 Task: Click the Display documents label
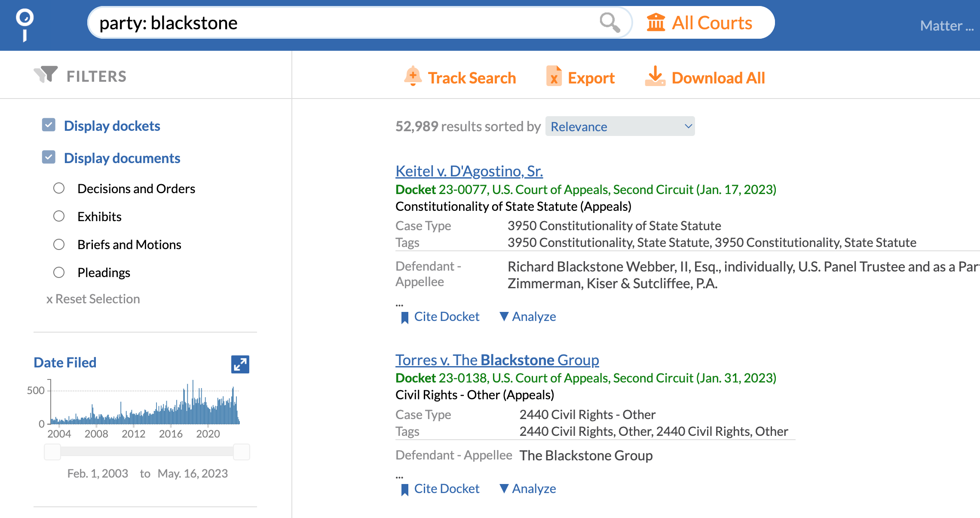tap(122, 158)
